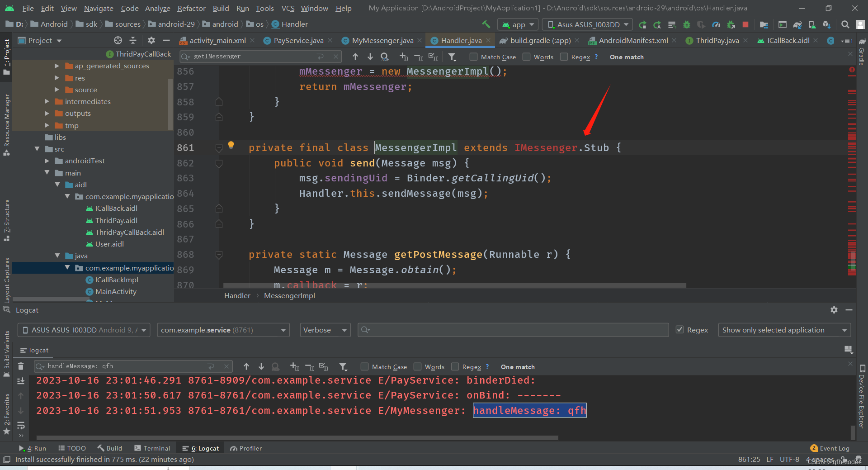Enable Words checkbox in editor find bar

[x=526, y=57]
